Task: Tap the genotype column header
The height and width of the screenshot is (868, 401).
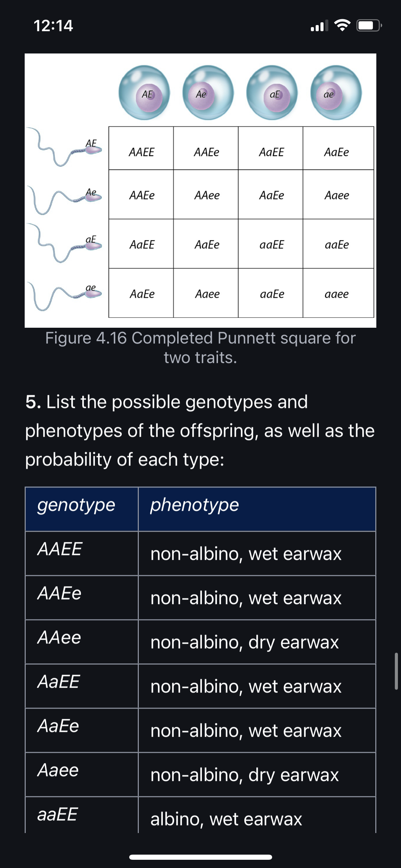Action: tap(82, 509)
